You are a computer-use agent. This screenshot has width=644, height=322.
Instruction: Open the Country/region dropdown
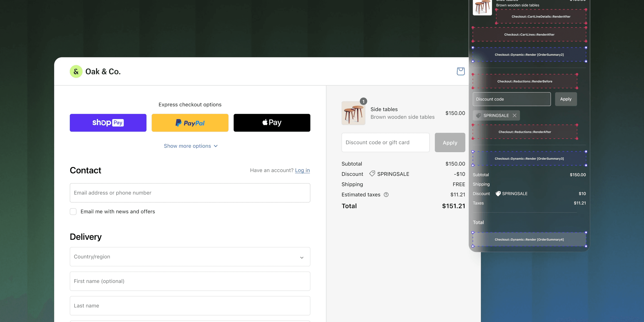pos(190,257)
